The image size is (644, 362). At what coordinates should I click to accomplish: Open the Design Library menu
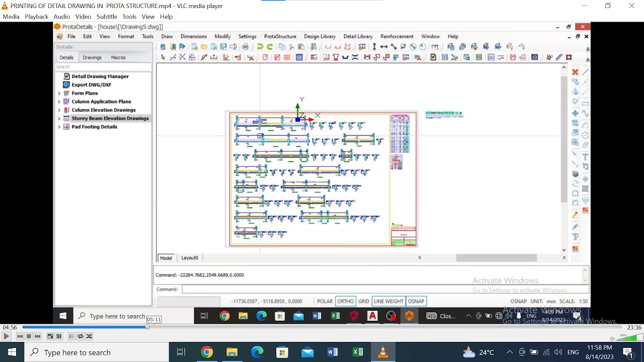(319, 37)
